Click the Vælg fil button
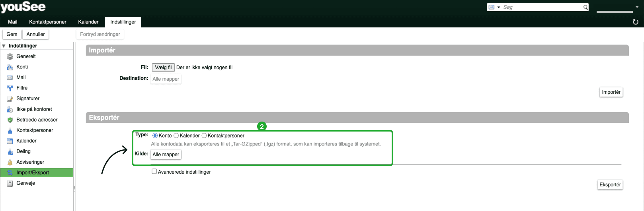 tap(163, 68)
